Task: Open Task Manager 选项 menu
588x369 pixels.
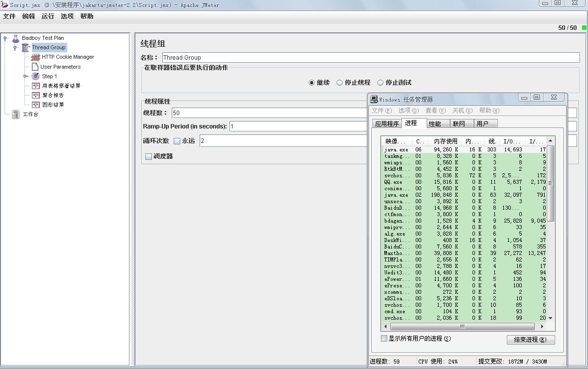Action: [x=408, y=110]
